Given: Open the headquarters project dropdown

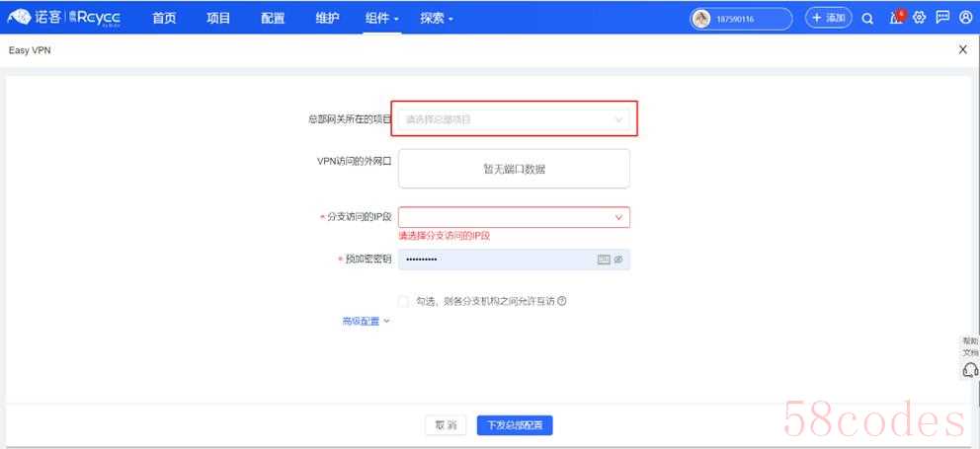Looking at the screenshot, I should (514, 118).
